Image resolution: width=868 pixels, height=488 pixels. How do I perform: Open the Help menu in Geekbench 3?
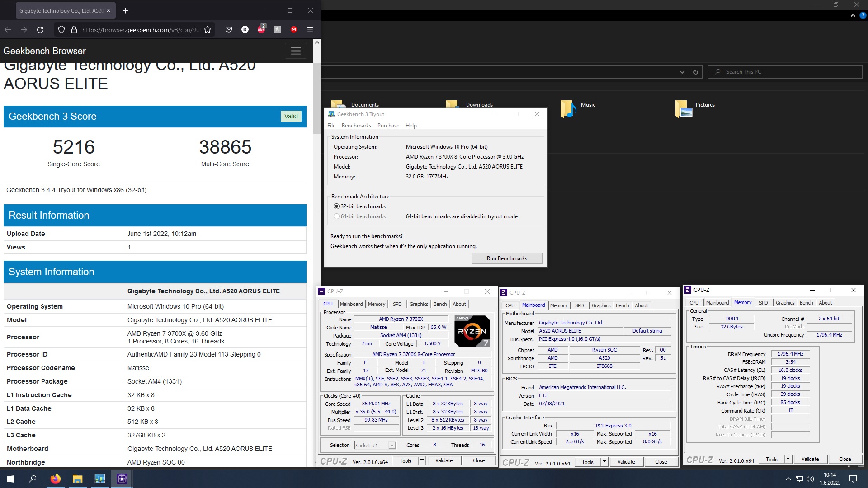coord(411,126)
